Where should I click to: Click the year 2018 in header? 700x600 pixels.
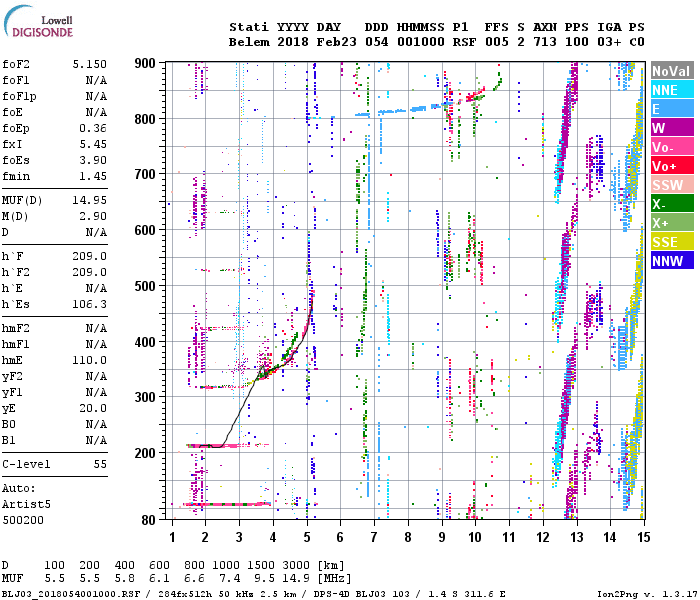293,42
